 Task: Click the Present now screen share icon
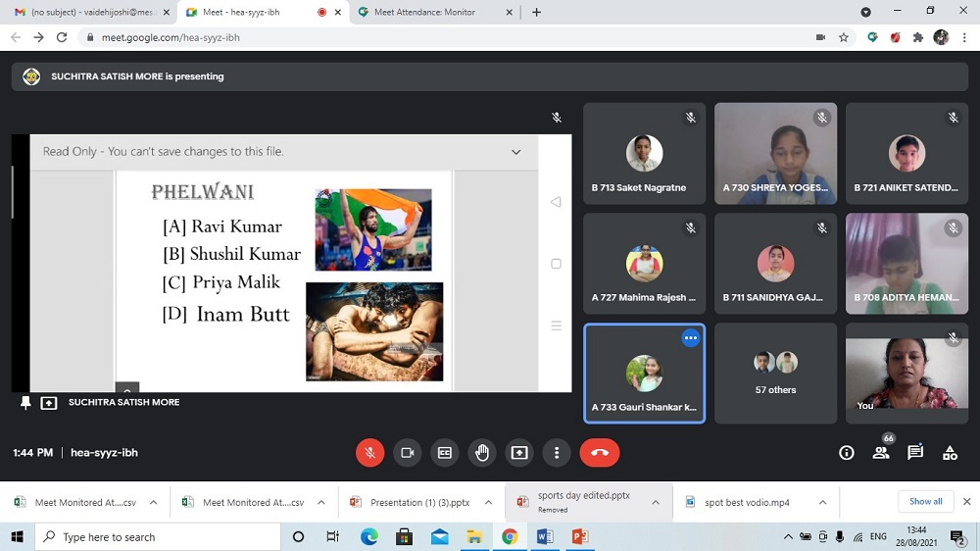click(519, 453)
